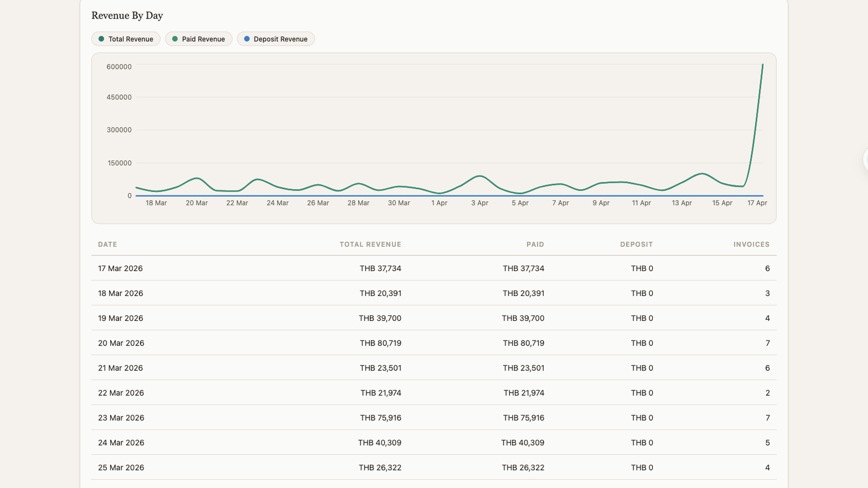This screenshot has height=488, width=868.
Task: Select the 22 Mar 2026 date cell
Action: (121, 393)
